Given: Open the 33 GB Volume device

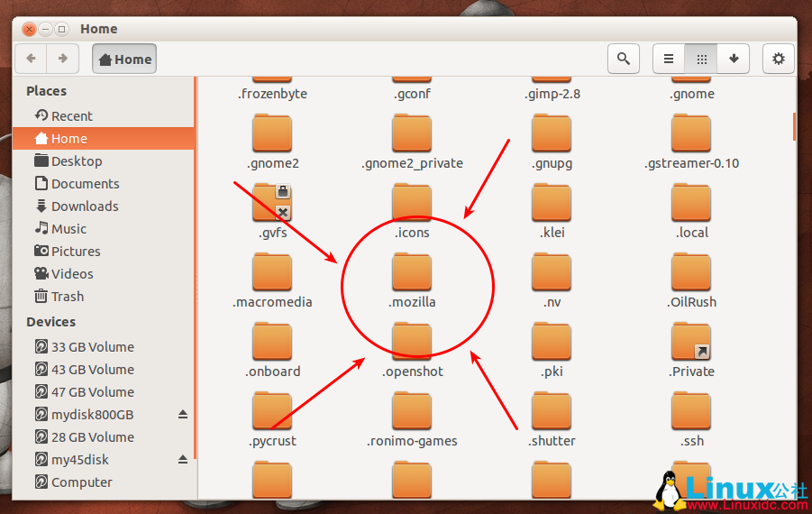Looking at the screenshot, I should (x=92, y=347).
